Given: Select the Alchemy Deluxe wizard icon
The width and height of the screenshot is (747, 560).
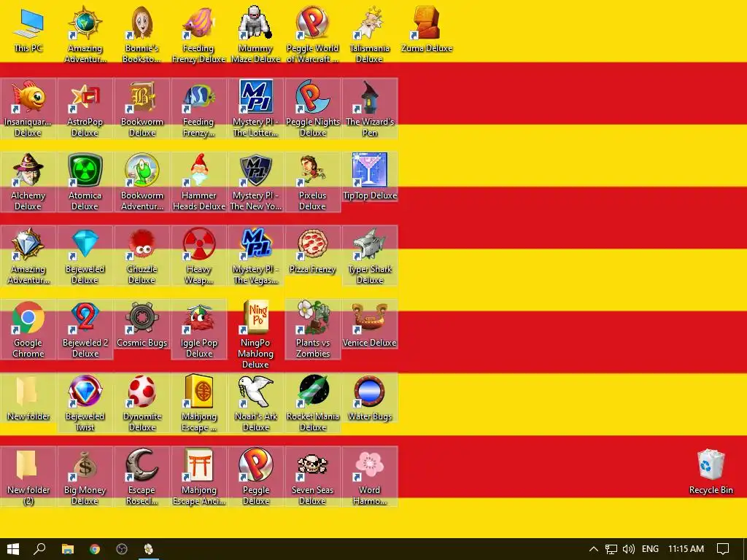Looking at the screenshot, I should coord(28,182).
